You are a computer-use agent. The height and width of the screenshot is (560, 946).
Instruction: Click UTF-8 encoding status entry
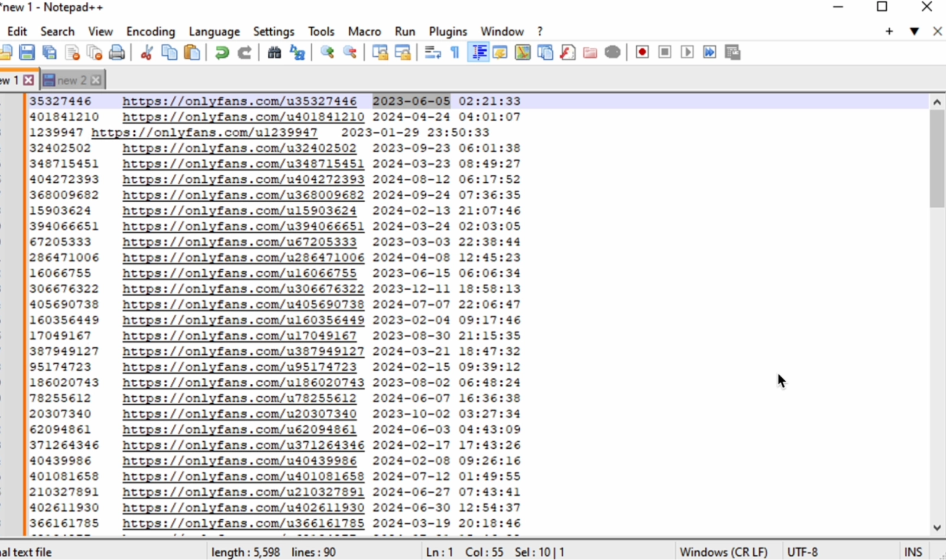pyautogui.click(x=802, y=552)
